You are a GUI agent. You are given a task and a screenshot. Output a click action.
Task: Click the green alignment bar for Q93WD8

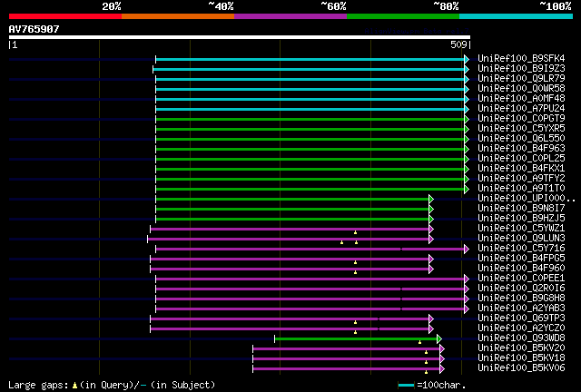(356, 338)
